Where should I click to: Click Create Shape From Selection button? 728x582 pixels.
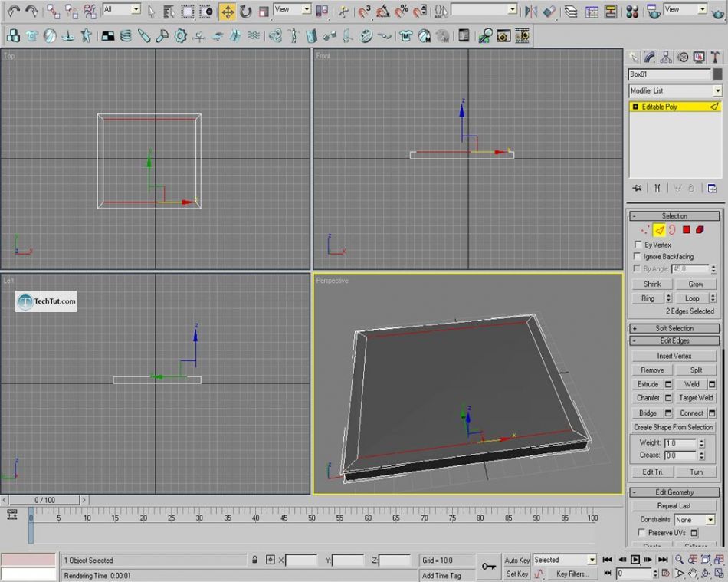click(674, 427)
